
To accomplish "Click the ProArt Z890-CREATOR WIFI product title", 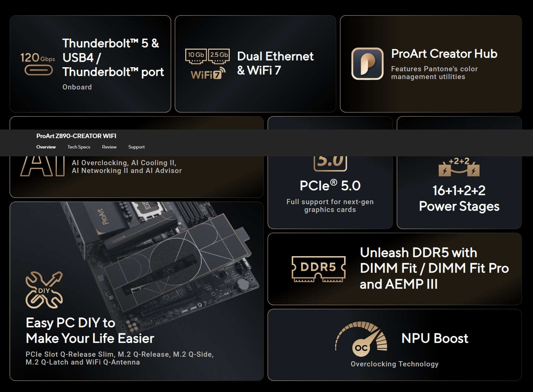I will pyautogui.click(x=76, y=136).
